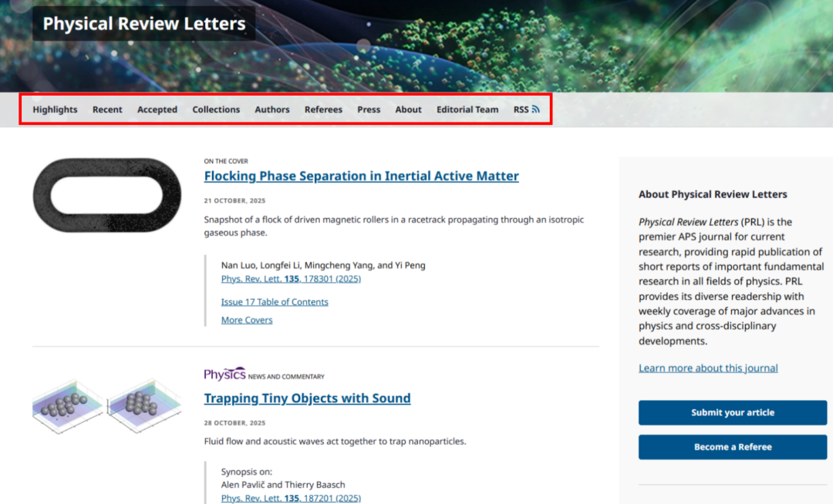Open the Referees navigation item
Viewport: 833px width, 504px height.
point(323,109)
